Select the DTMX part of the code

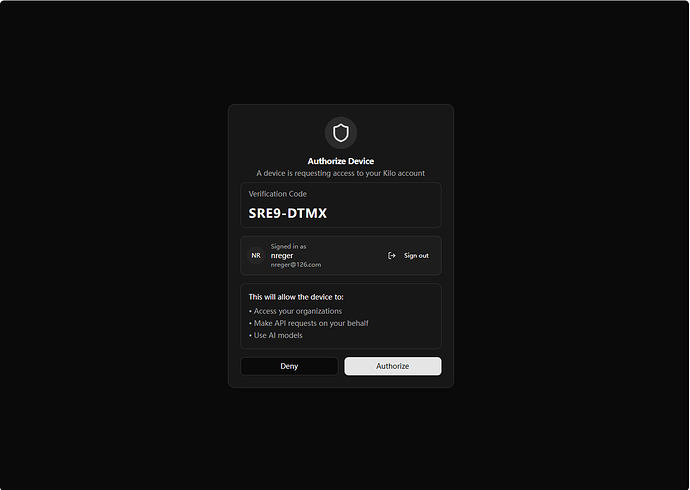click(x=307, y=213)
